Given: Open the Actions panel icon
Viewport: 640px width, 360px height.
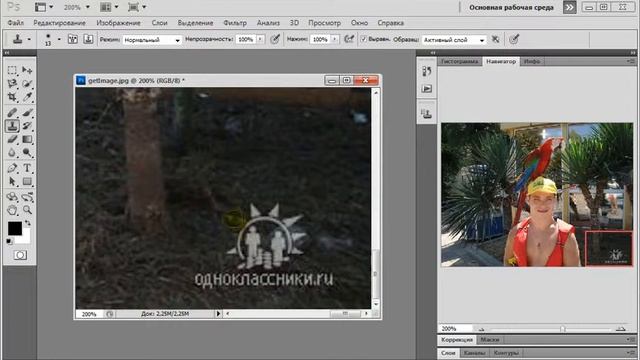Looking at the screenshot, I should 427,89.
